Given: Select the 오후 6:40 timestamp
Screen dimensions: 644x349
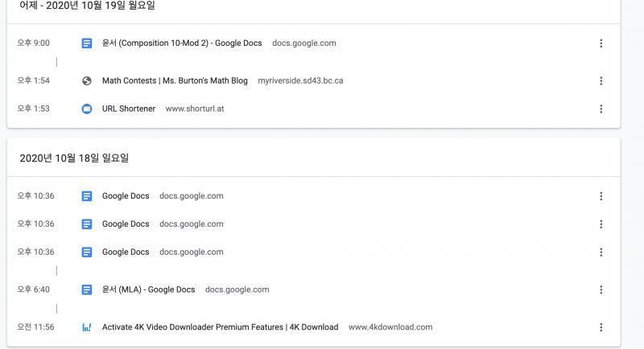Looking at the screenshot, I should (33, 289).
